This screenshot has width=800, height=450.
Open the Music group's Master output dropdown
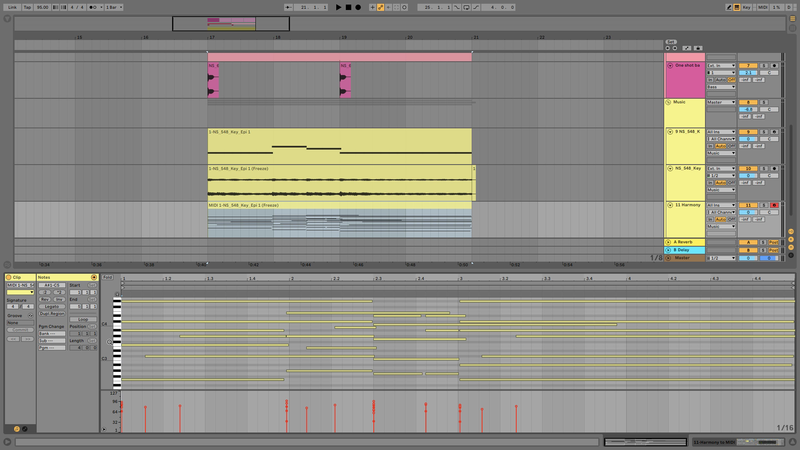coord(721,102)
